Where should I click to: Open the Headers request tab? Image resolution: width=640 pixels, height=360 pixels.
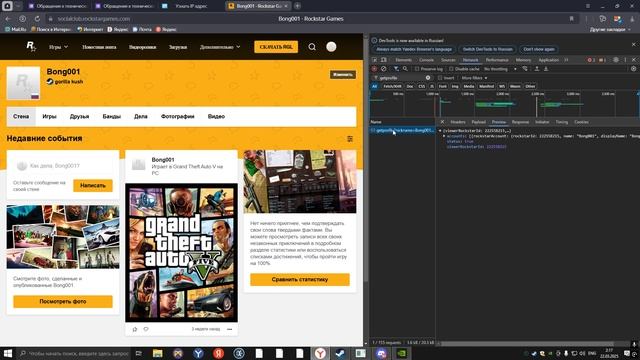[458, 122]
